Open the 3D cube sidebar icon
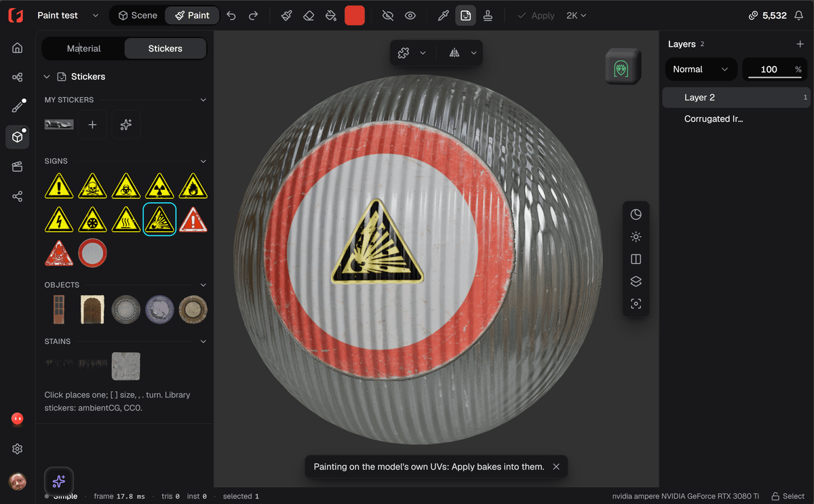814x504 pixels. 18,137
